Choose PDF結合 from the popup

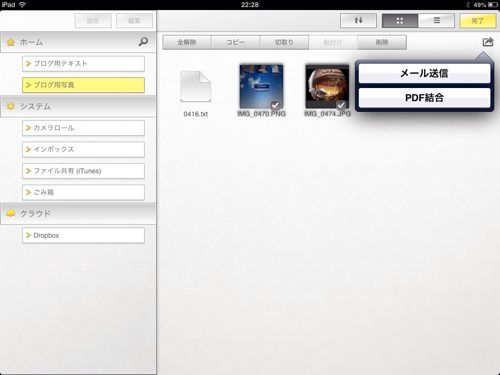(424, 98)
